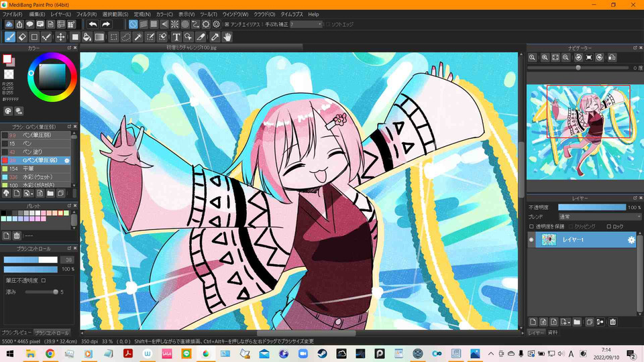This screenshot has height=362, width=644.
Task: Adjust 滲み slider
Action: pyautogui.click(x=42, y=292)
